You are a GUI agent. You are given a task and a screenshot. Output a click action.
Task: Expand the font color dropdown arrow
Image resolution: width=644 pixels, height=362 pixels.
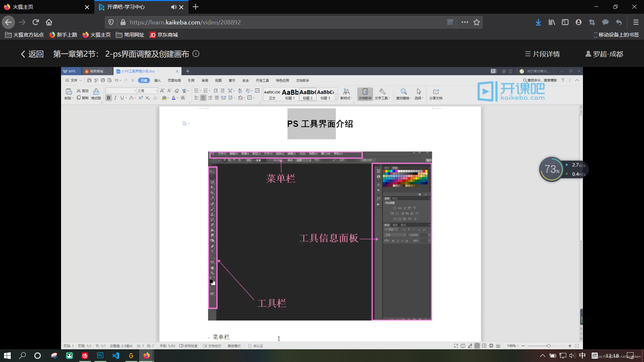point(177,98)
